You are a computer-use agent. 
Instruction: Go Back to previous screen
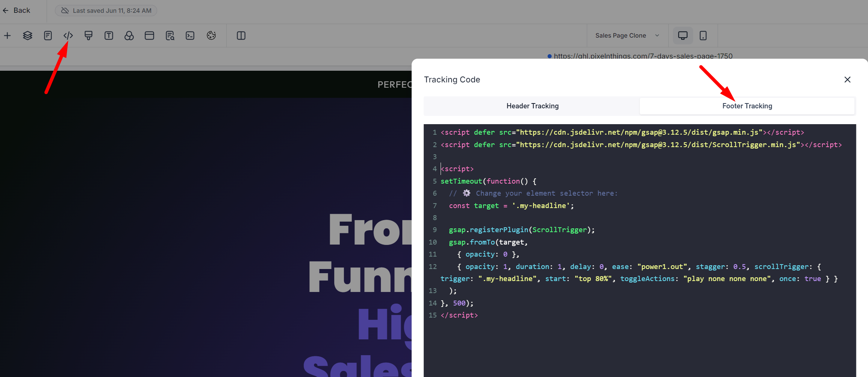coord(17,11)
